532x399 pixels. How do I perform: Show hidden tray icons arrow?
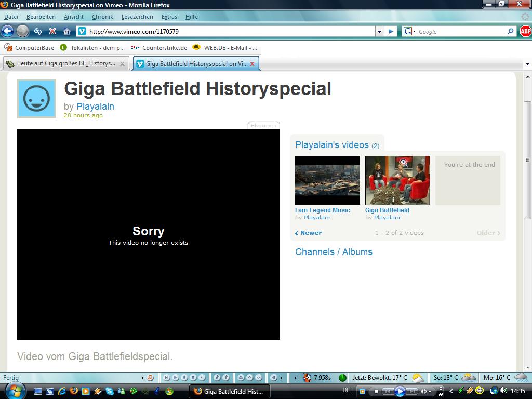[x=451, y=391]
